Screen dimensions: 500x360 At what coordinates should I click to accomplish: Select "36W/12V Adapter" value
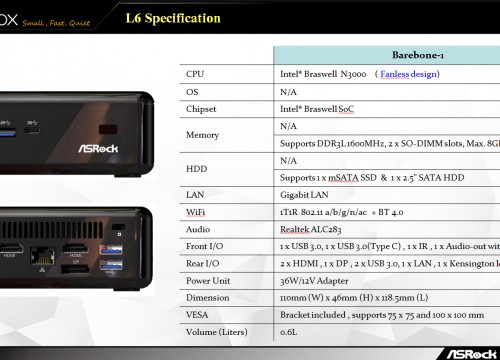coord(314,281)
